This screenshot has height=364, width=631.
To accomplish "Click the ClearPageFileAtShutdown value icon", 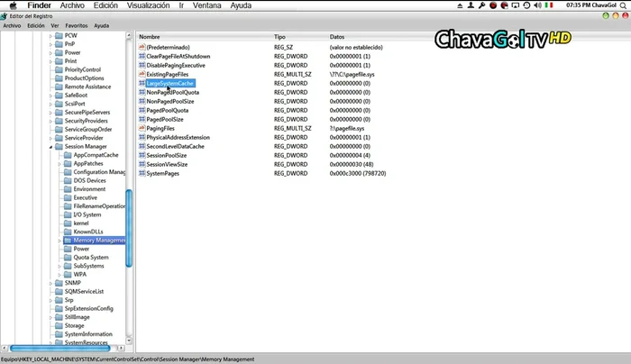I will point(142,56).
